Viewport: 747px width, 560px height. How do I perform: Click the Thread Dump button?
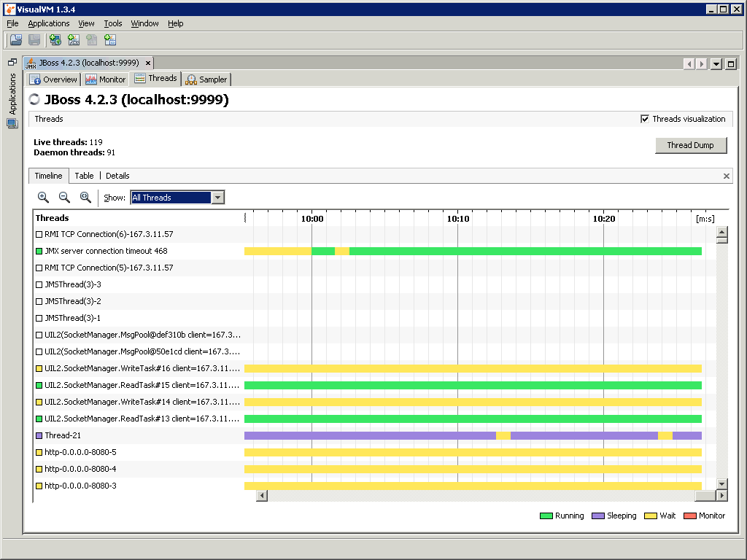pos(691,145)
